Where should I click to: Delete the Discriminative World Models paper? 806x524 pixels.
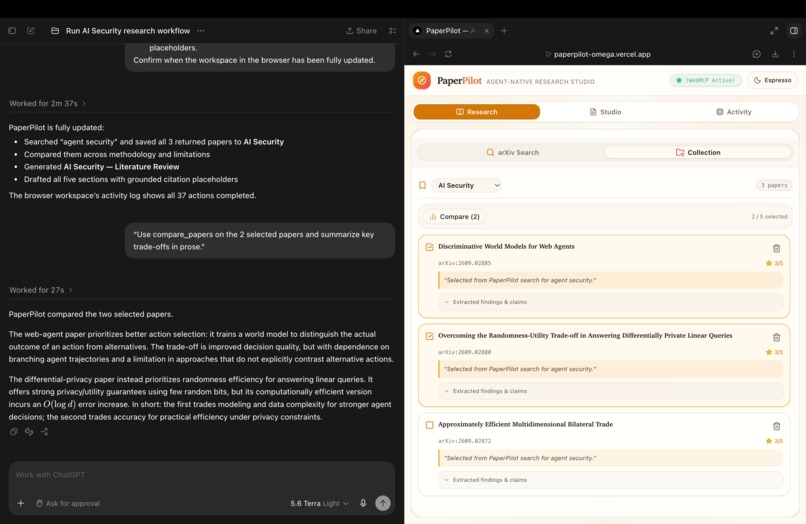tap(776, 248)
